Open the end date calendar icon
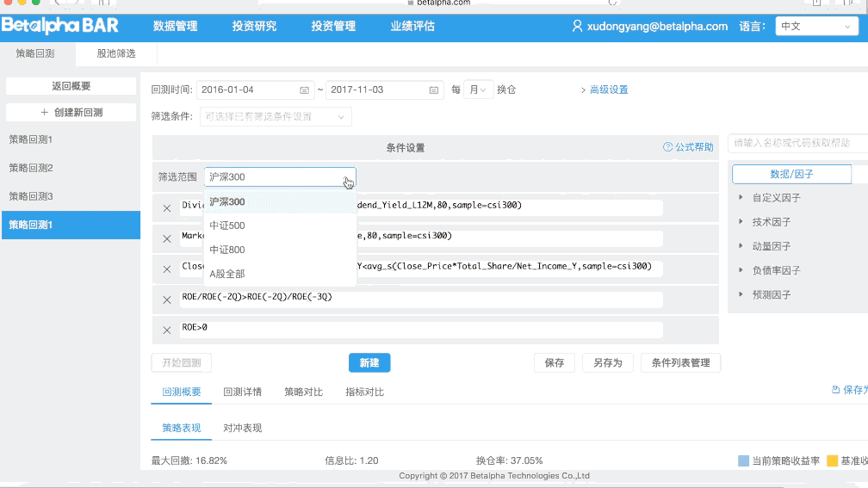 coord(434,90)
